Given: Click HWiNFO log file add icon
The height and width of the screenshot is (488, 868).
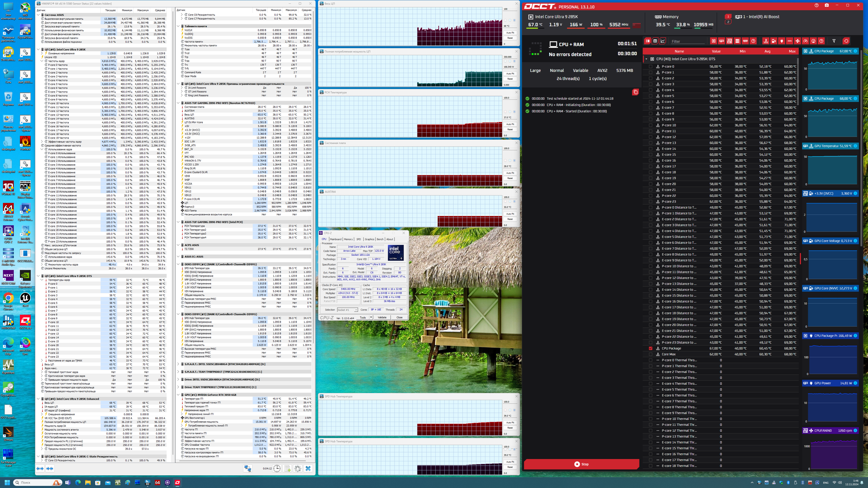Looking at the screenshot, I should 287,468.
